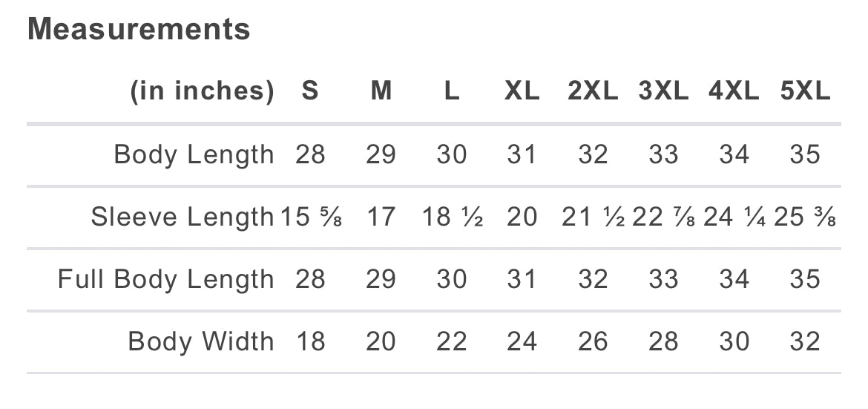Click body width value 18 for S
This screenshot has width=868, height=409.
(310, 341)
